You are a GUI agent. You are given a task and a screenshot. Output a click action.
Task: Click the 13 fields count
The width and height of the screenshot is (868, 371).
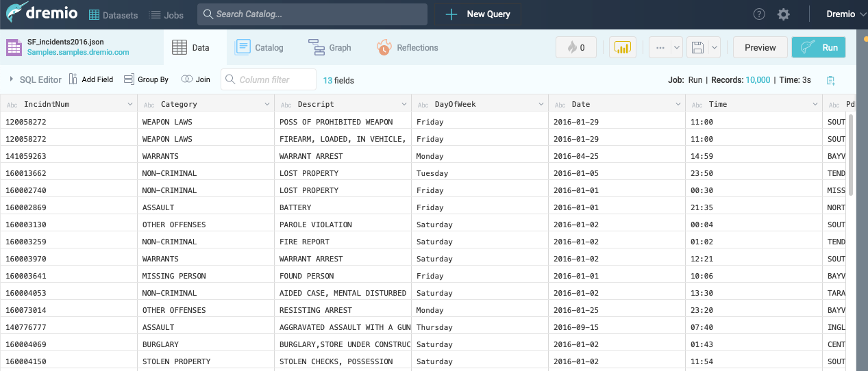[x=338, y=80]
